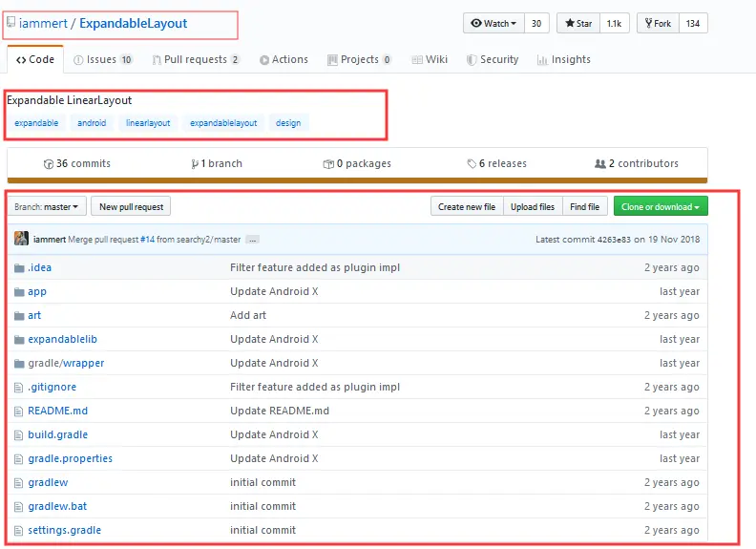
Task: Switch to the Issues tab
Action: coord(103,59)
